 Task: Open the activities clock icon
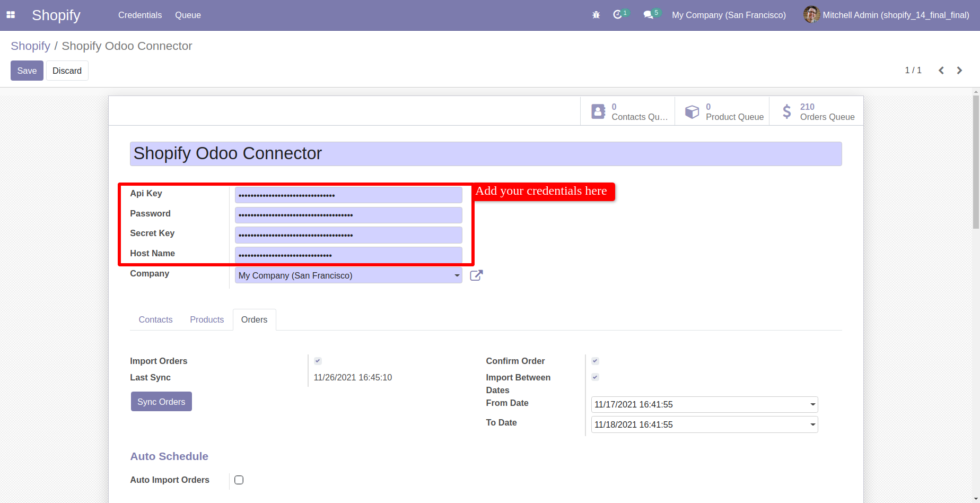point(617,15)
